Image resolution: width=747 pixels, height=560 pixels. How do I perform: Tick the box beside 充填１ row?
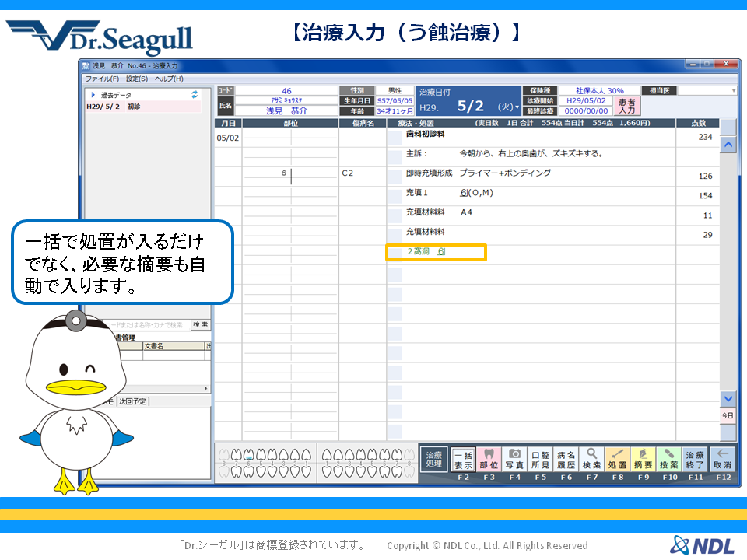(395, 196)
